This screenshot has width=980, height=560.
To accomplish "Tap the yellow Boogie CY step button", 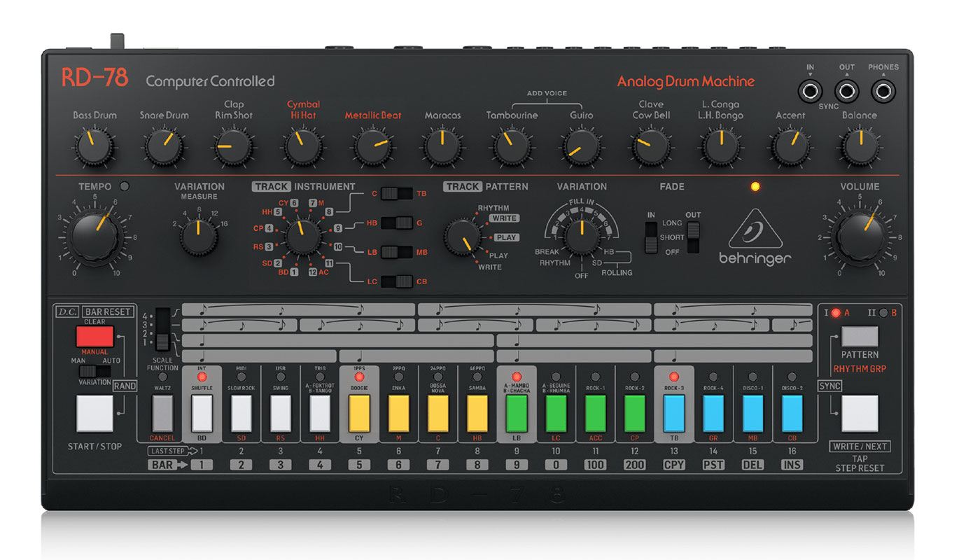I will tap(359, 413).
